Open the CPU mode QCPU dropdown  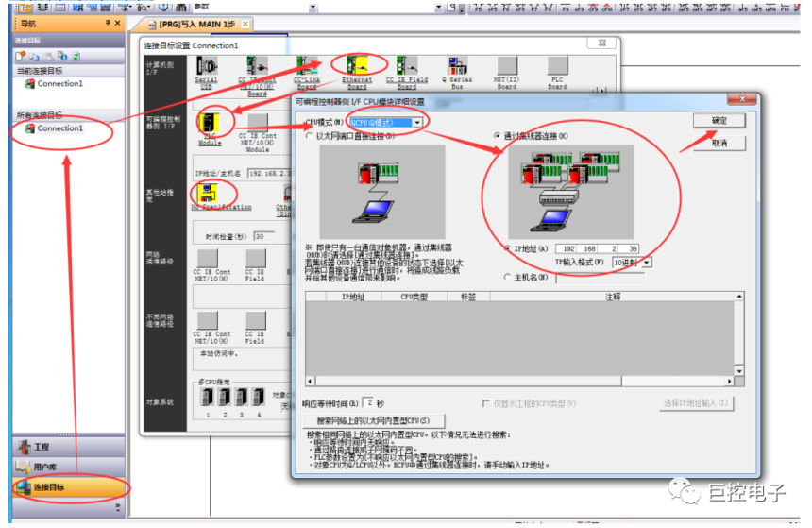click(x=416, y=123)
